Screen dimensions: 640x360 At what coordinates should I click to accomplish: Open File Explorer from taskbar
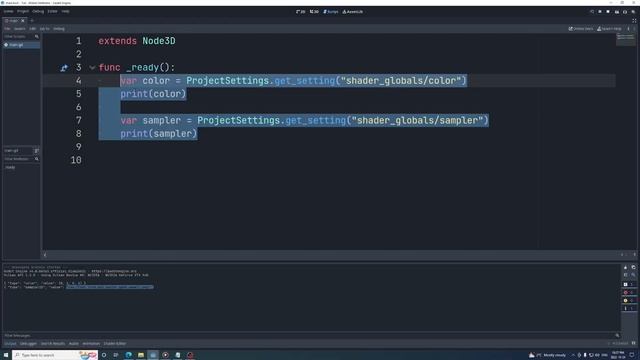pos(141,355)
